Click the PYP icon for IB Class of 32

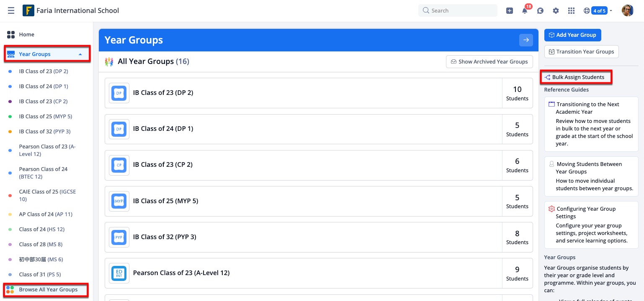tap(119, 237)
